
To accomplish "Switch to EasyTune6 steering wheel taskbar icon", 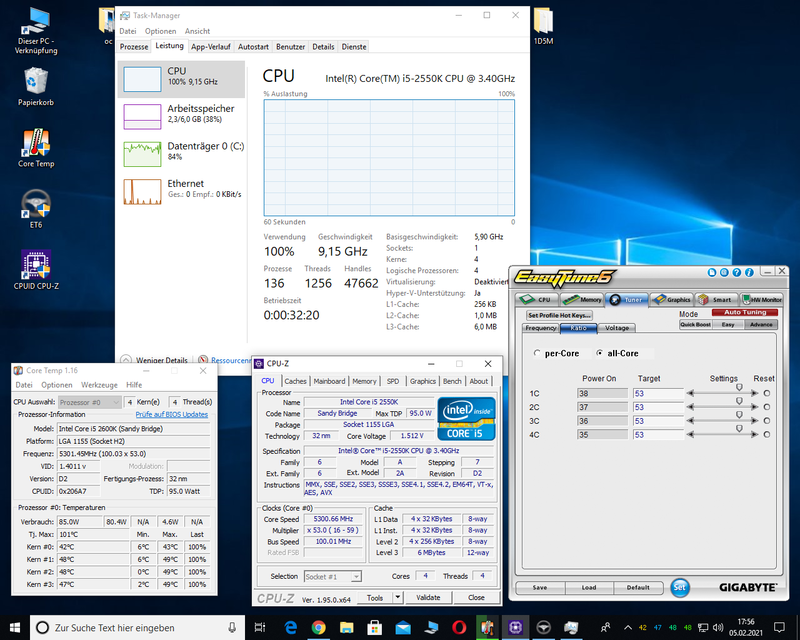I will point(543,627).
